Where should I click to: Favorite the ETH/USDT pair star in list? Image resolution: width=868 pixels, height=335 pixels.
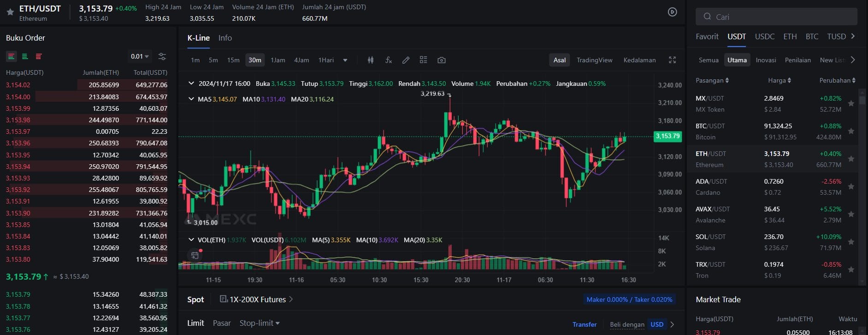tap(851, 159)
